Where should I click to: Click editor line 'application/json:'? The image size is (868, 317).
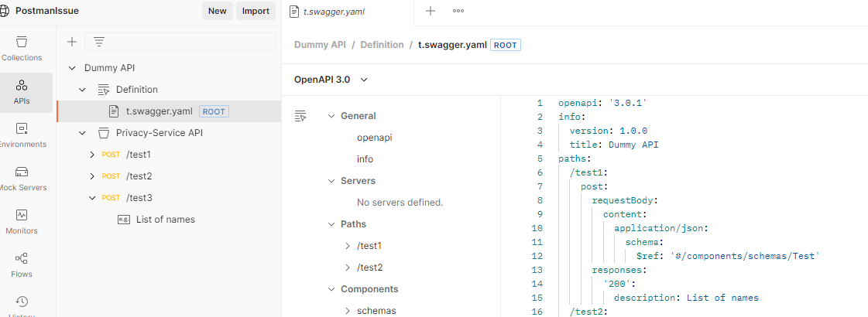pos(661,229)
